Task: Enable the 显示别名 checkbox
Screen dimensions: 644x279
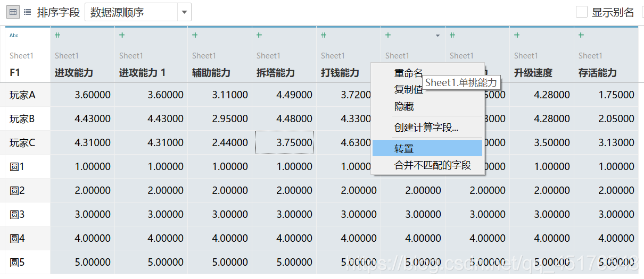Action: pos(582,12)
